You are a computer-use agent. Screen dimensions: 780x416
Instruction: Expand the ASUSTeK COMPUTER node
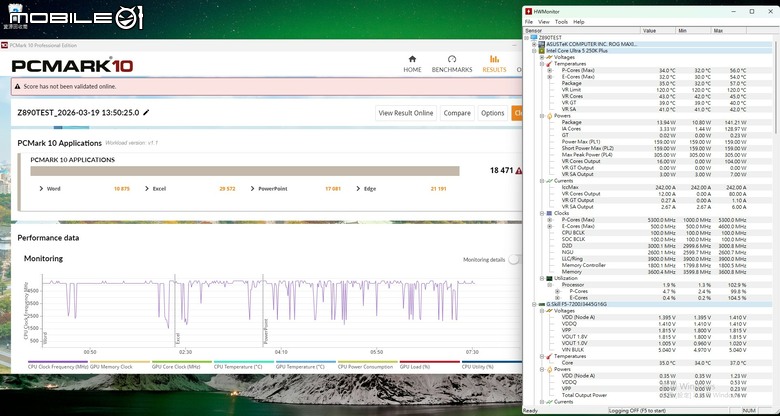[x=534, y=44]
